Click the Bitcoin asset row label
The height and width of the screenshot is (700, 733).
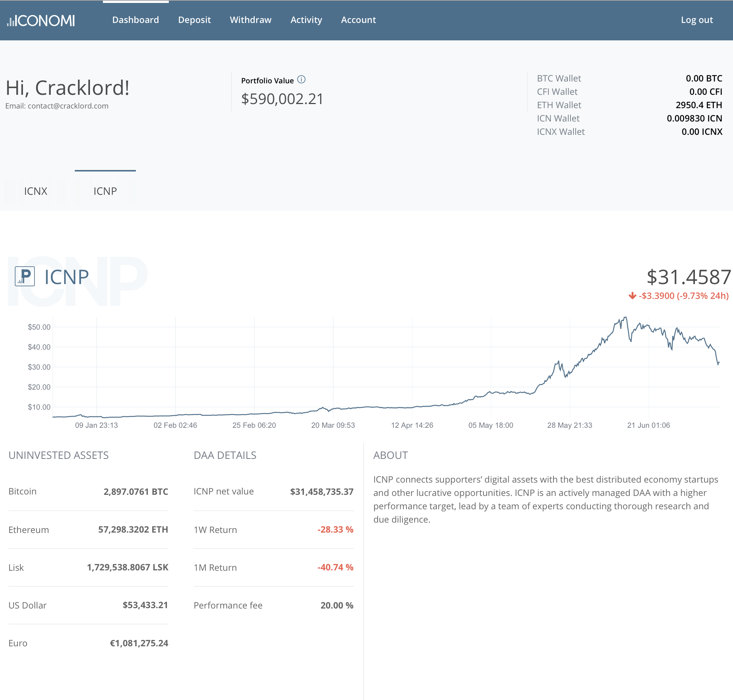pos(22,491)
